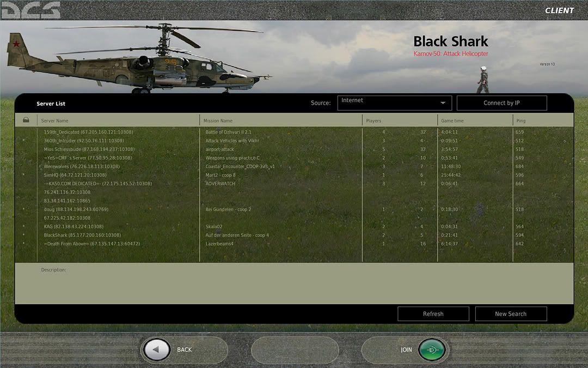Screen dimensions: 588x368
Task: Sort by Server Name column header
Action: [55, 120]
